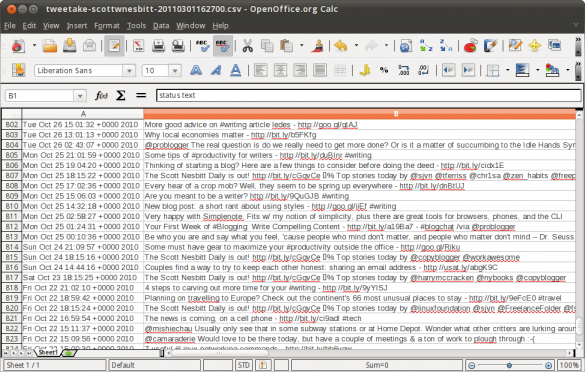This screenshot has width=585, height=372.
Task: Open the Paste options dropdown arrow
Action: tap(301, 46)
